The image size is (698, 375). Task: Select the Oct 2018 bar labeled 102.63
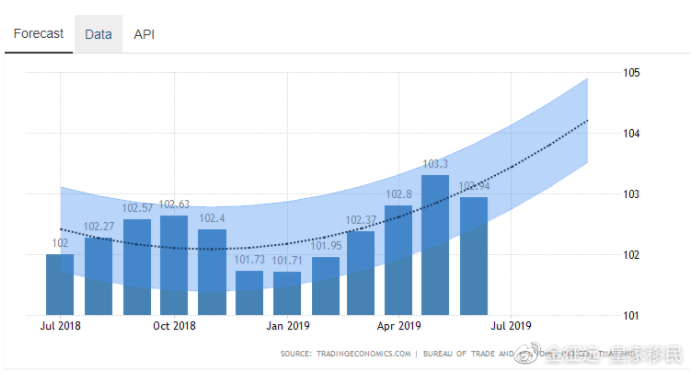[174, 265]
